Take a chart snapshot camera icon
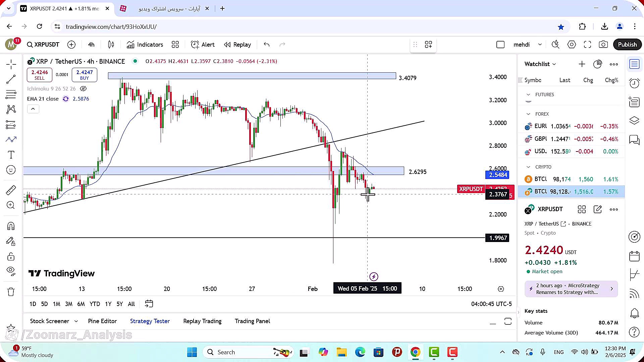This screenshot has width=644, height=362. 603,45
